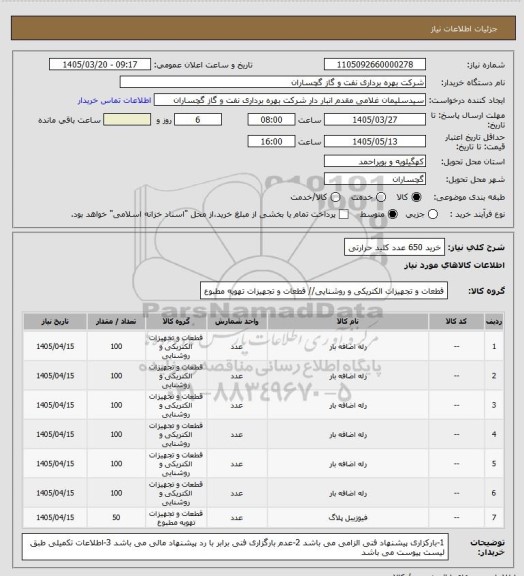Click quantity 50 in row 7
Viewport: 524px width, 576px height.
pos(116,517)
